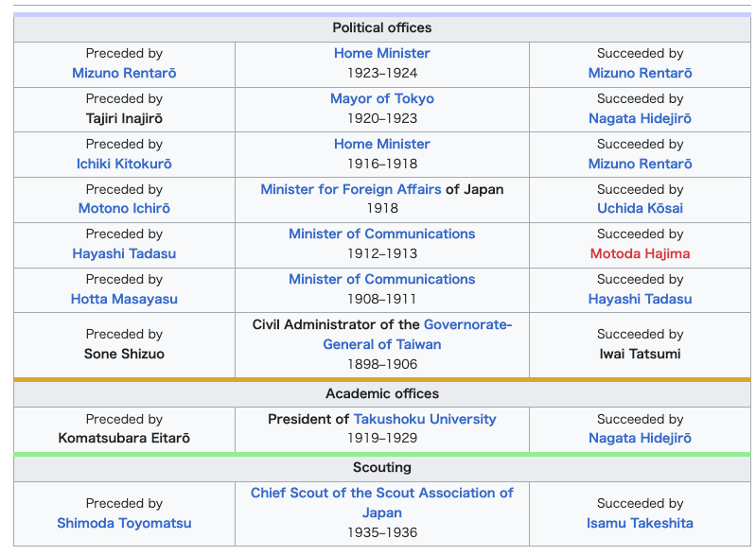The height and width of the screenshot is (556, 756).
Task: Open the Motono Ichirō link
Action: coord(124,208)
